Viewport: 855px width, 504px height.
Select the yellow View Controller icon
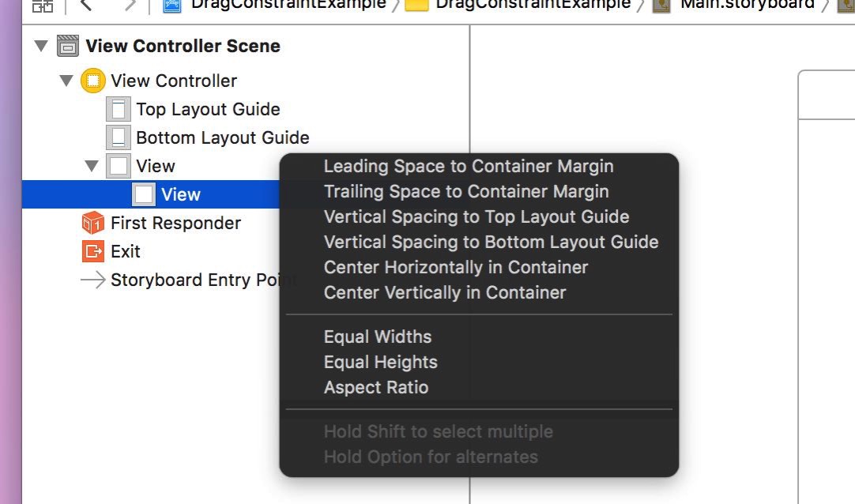tap(92, 81)
